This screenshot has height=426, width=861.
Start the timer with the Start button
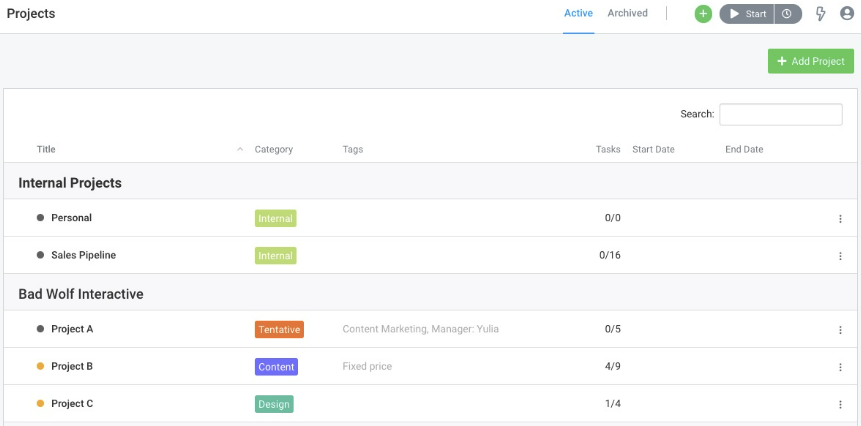click(747, 14)
